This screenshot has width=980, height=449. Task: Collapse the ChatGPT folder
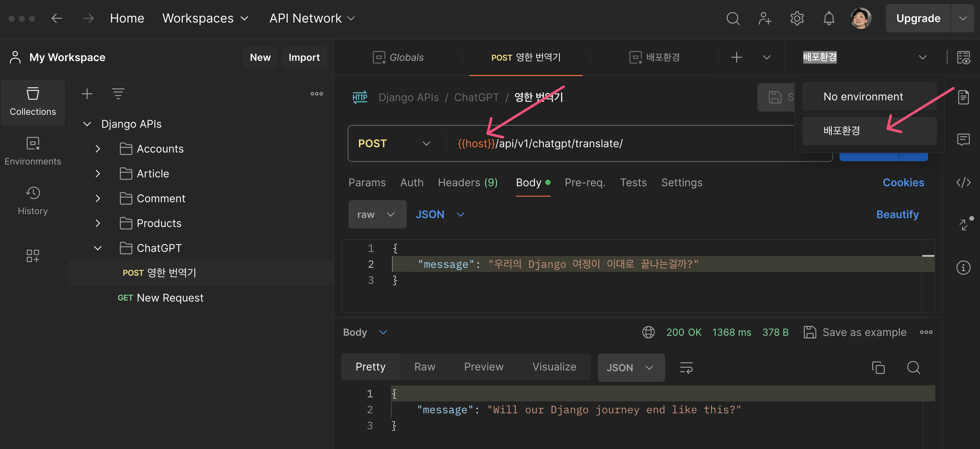(98, 248)
